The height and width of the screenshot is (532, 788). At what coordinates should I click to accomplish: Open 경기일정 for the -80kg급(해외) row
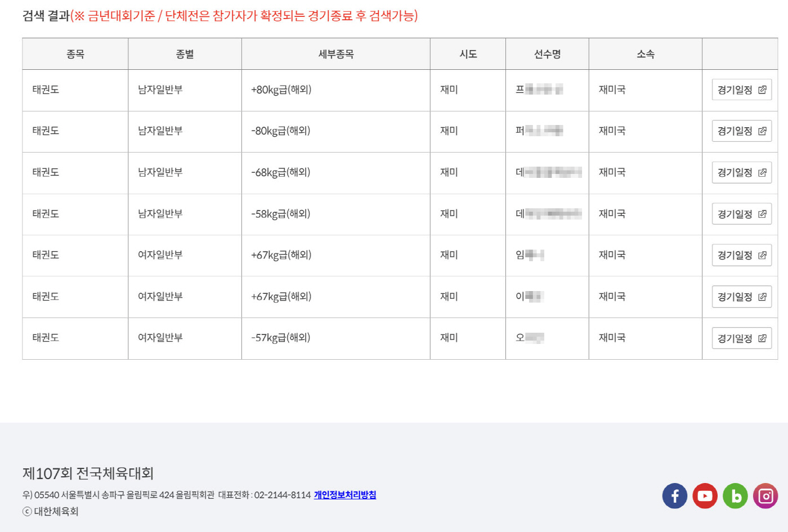[x=741, y=131]
